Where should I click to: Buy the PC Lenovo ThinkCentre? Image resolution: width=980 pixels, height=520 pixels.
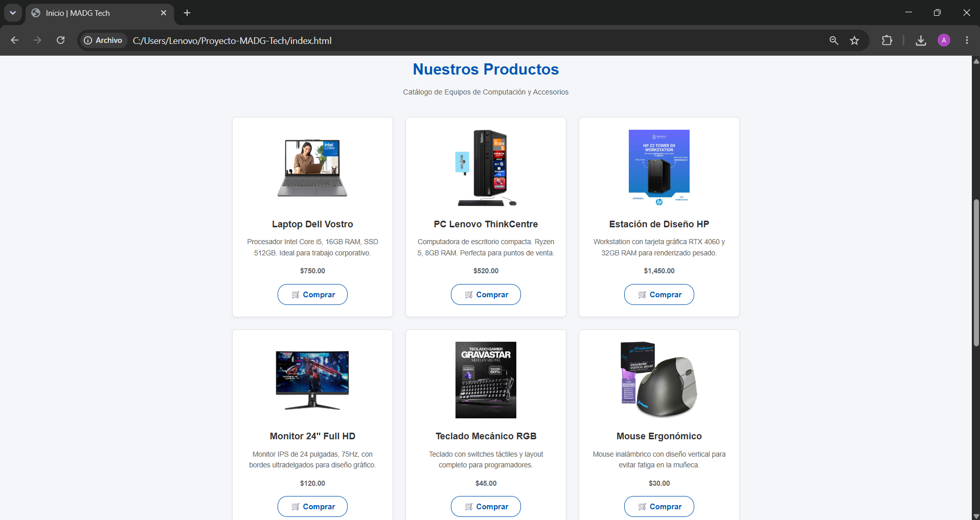(486, 295)
